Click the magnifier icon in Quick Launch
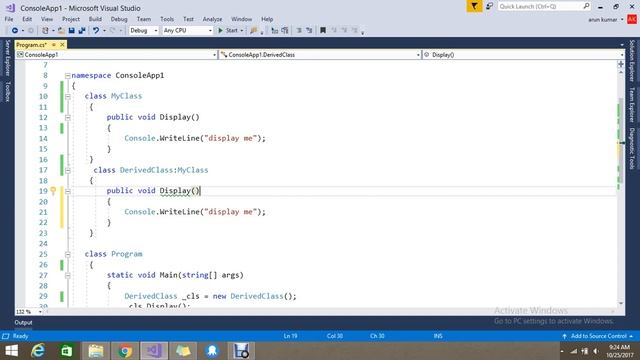Viewport: 640px width, 360px height. pos(586,6)
